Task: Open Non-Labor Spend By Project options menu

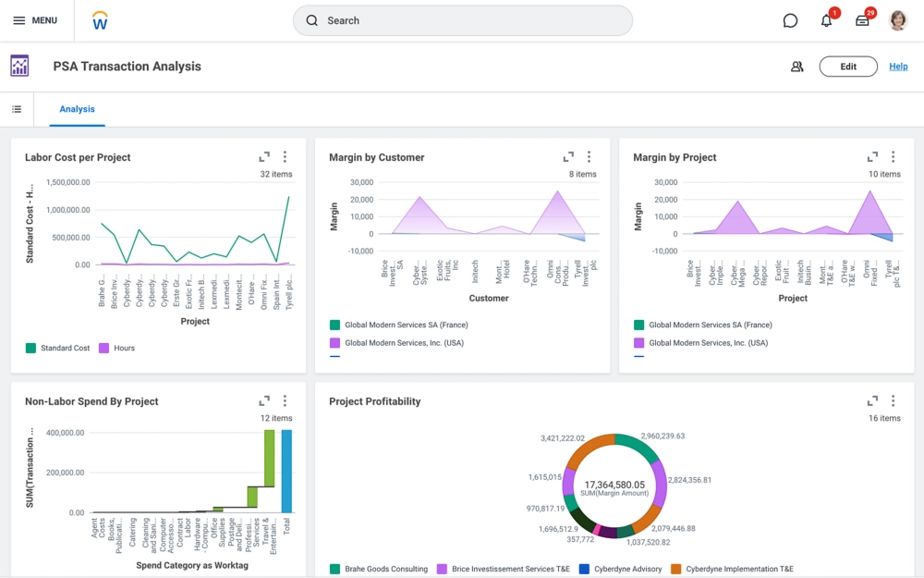Action: click(x=285, y=401)
